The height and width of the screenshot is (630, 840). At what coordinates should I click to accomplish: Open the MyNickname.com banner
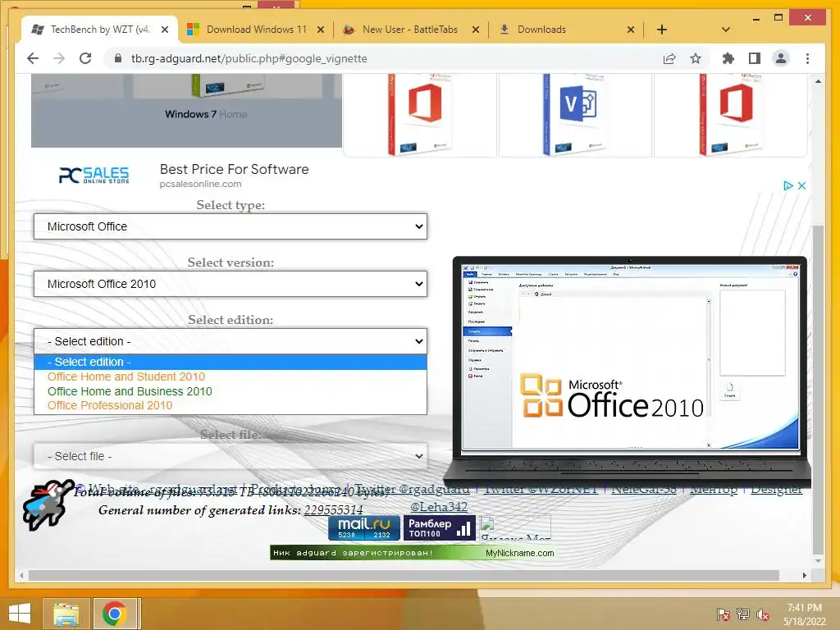tap(413, 553)
